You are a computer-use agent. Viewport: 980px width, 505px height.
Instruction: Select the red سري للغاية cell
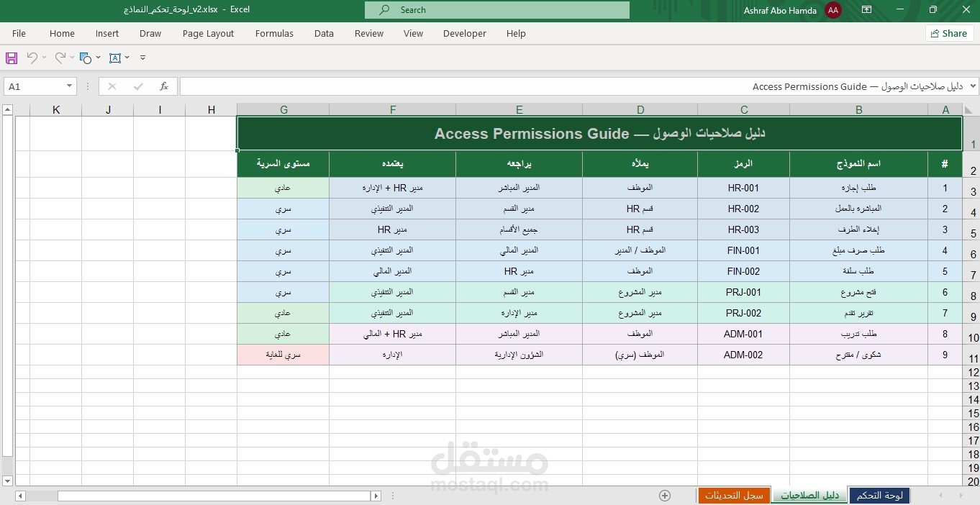pyautogui.click(x=283, y=355)
